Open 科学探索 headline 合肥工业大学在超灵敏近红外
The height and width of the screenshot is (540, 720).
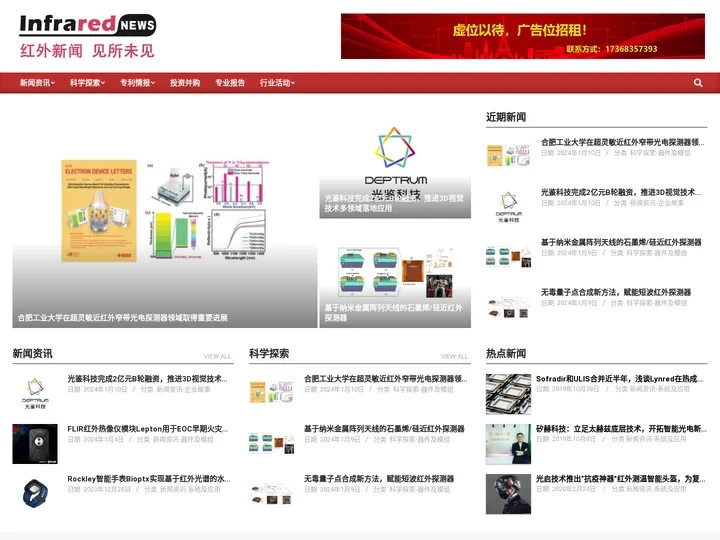click(386, 379)
